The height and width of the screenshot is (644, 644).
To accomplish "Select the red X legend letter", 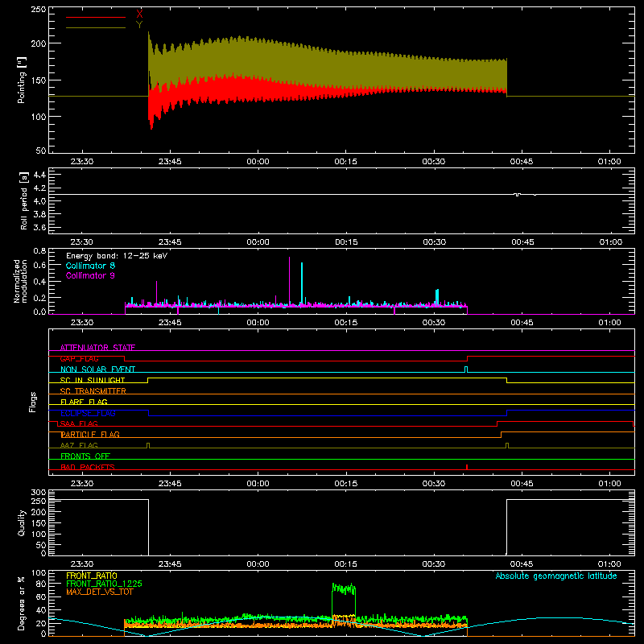I will tap(139, 14).
